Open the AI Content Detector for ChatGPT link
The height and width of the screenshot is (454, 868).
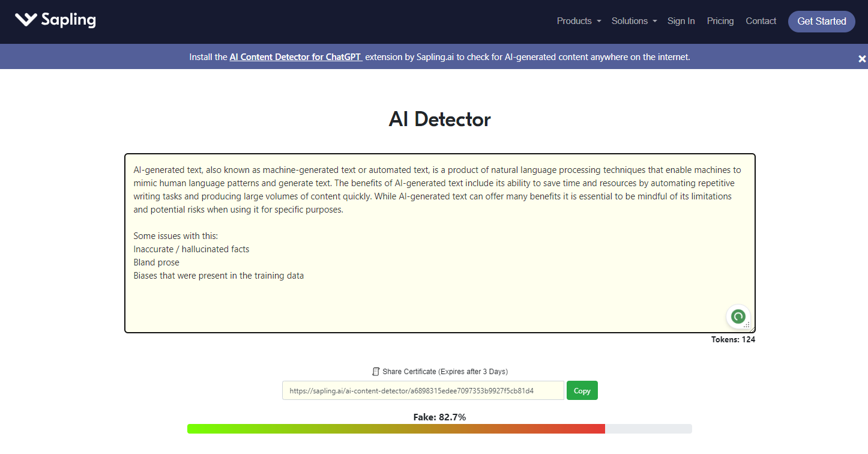pyautogui.click(x=295, y=57)
